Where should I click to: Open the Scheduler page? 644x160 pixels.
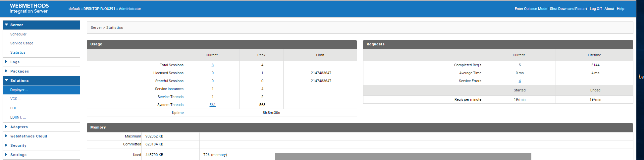pyautogui.click(x=18, y=34)
